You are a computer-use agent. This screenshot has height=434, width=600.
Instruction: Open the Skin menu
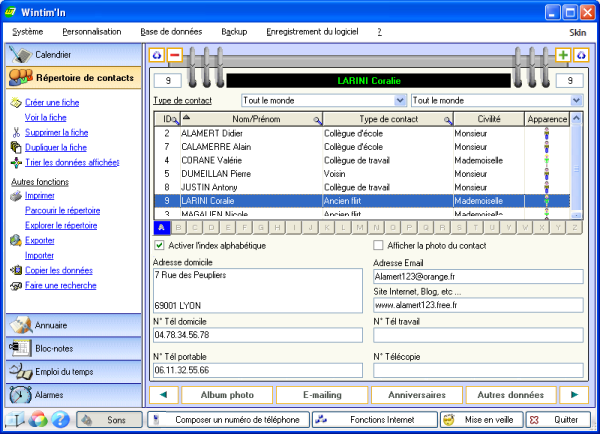pos(577,33)
